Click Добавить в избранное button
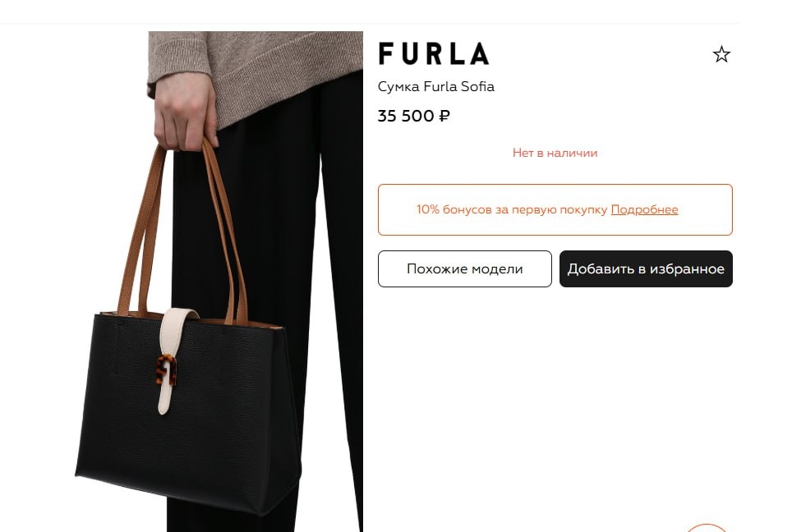The height and width of the screenshot is (532, 792). click(x=646, y=269)
